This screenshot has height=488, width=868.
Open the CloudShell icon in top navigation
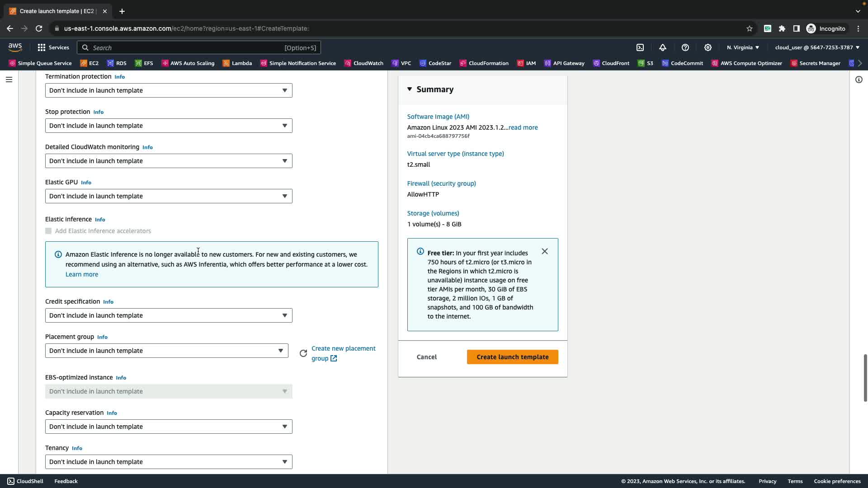(640, 47)
